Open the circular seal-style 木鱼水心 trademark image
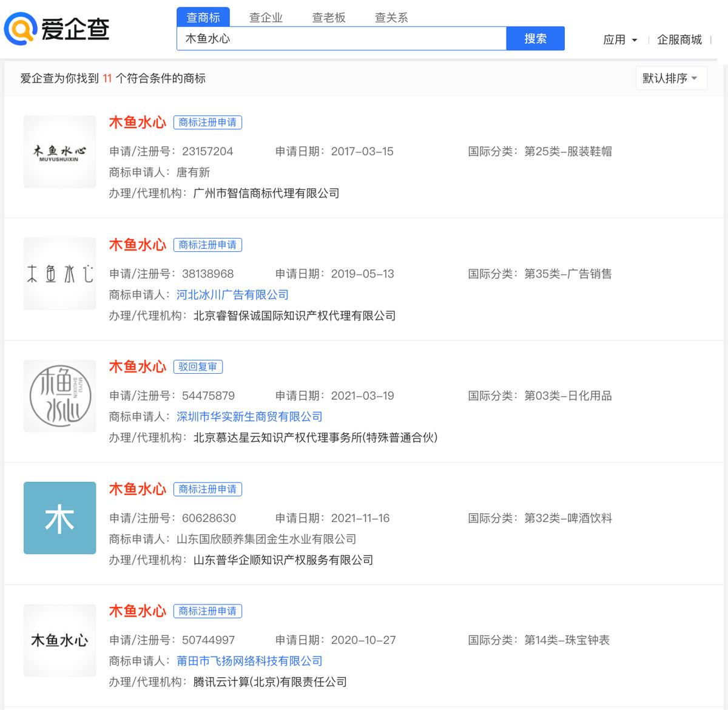 59,396
